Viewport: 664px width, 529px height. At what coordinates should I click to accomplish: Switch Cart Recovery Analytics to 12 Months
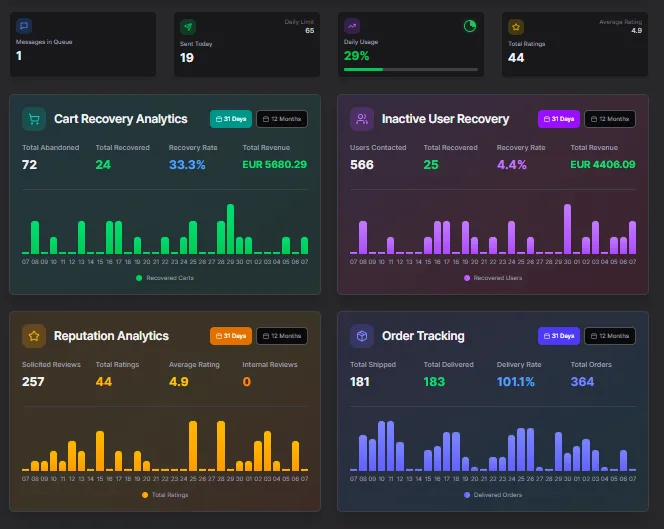click(282, 119)
